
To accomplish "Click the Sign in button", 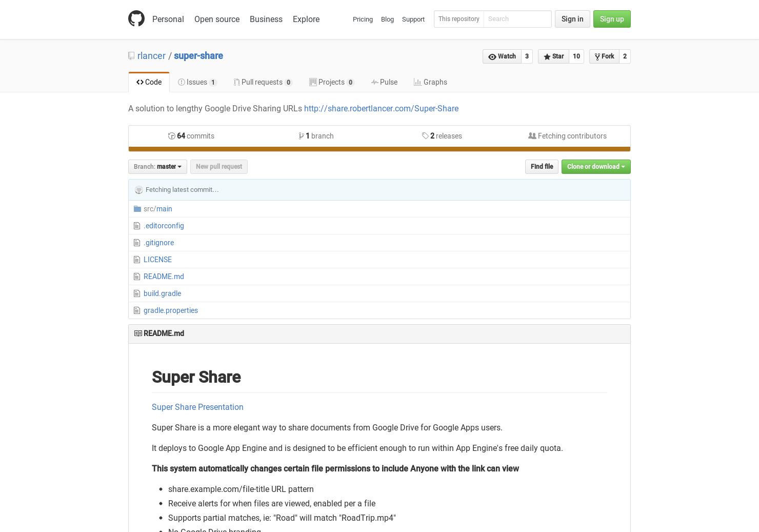I will coord(572,19).
